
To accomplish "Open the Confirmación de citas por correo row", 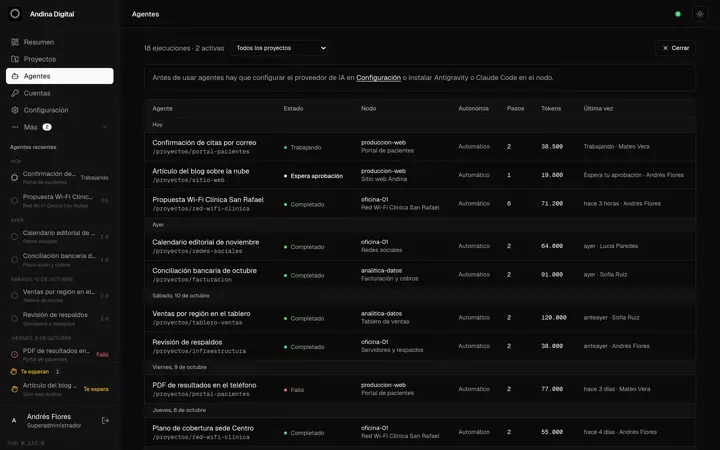I will pos(420,147).
